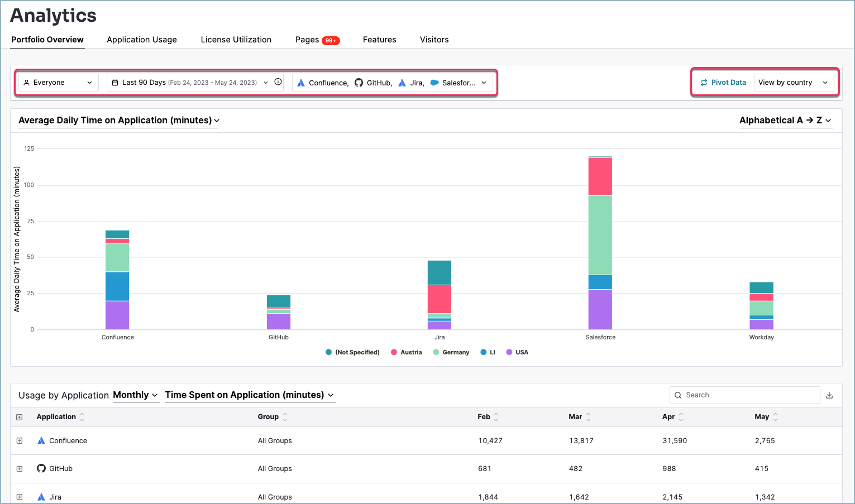
Task: Click the Salesforce x-axis label
Action: click(600, 337)
